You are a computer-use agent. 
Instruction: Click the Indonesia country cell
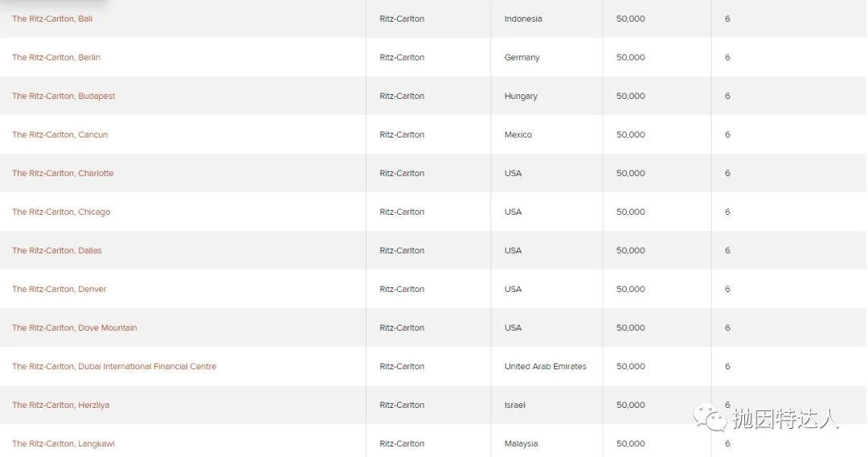523,19
